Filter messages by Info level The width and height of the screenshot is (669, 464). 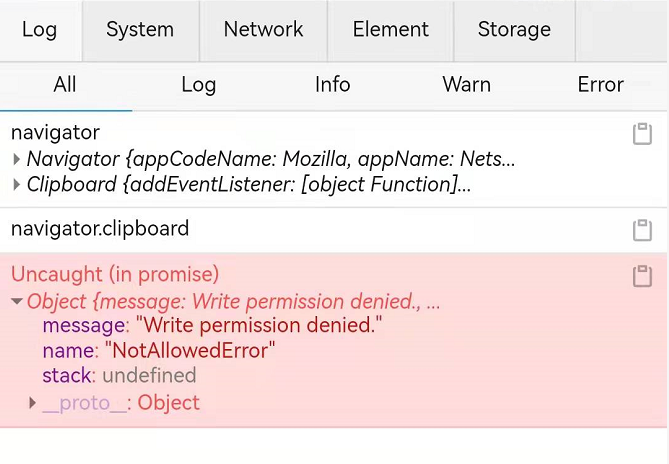point(333,85)
